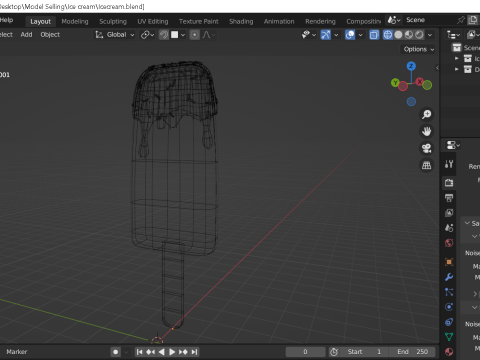This screenshot has width=480, height=360.
Task: Open the Render properties tab
Action: (449, 182)
